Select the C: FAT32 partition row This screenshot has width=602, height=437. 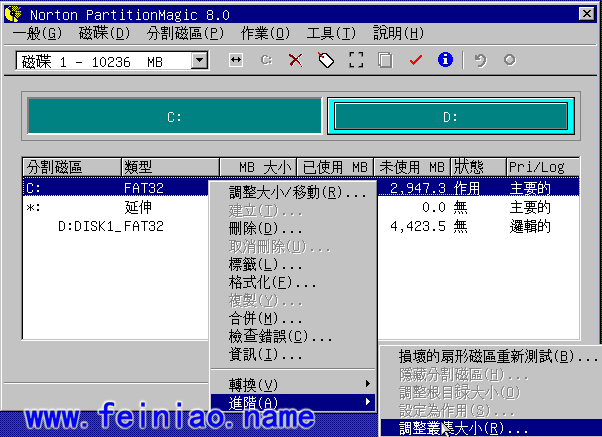[x=301, y=188]
